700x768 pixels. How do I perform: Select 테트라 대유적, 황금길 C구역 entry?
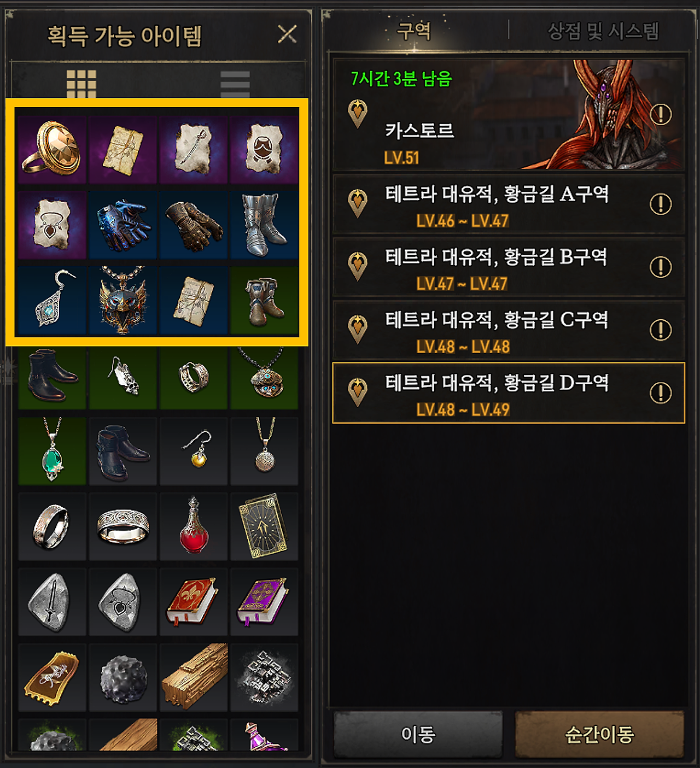pos(509,330)
